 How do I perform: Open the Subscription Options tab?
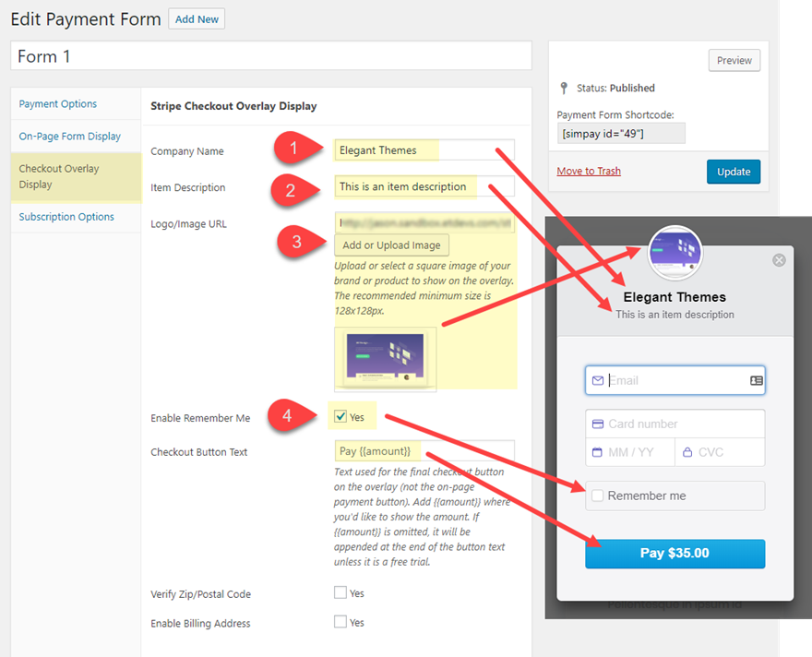pos(66,217)
